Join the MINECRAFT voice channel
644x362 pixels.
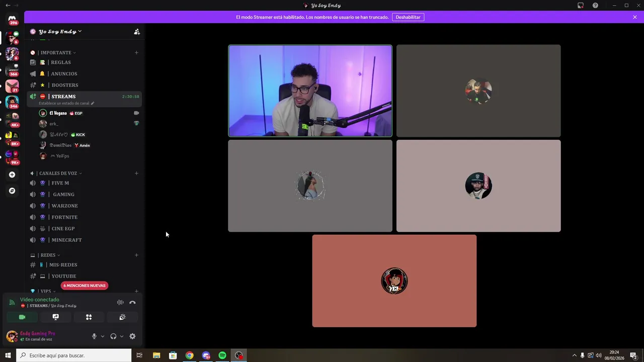(x=84, y=240)
